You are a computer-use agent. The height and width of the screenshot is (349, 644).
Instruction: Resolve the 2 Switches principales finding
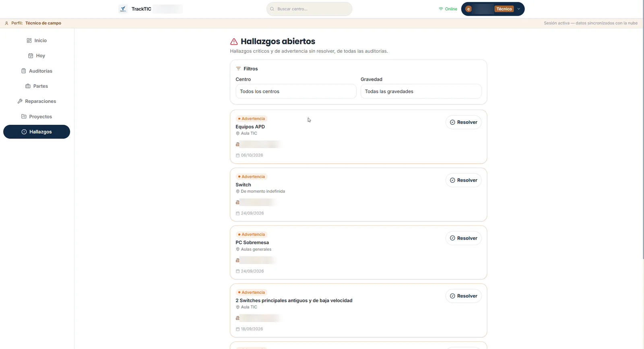pos(463,296)
